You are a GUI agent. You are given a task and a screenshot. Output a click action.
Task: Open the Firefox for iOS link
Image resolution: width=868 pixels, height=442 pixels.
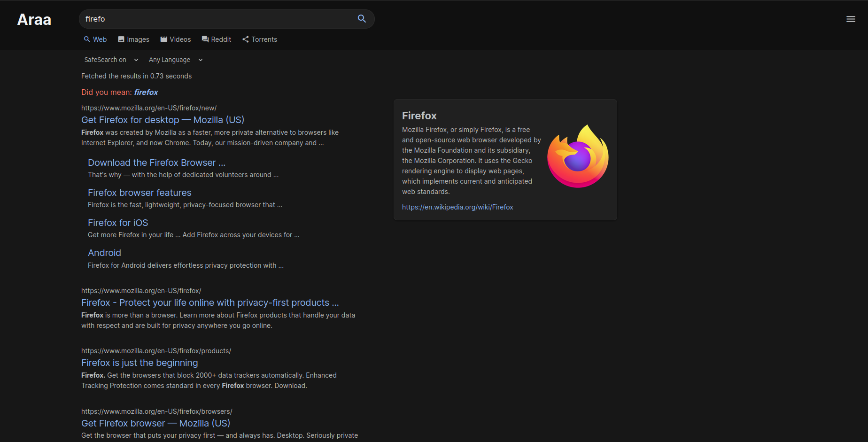click(118, 223)
